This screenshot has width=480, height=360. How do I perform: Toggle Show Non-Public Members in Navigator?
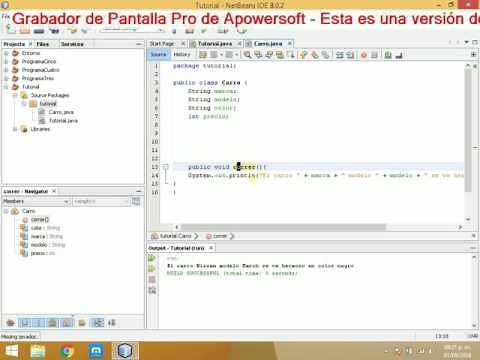pyautogui.click(x=52, y=323)
